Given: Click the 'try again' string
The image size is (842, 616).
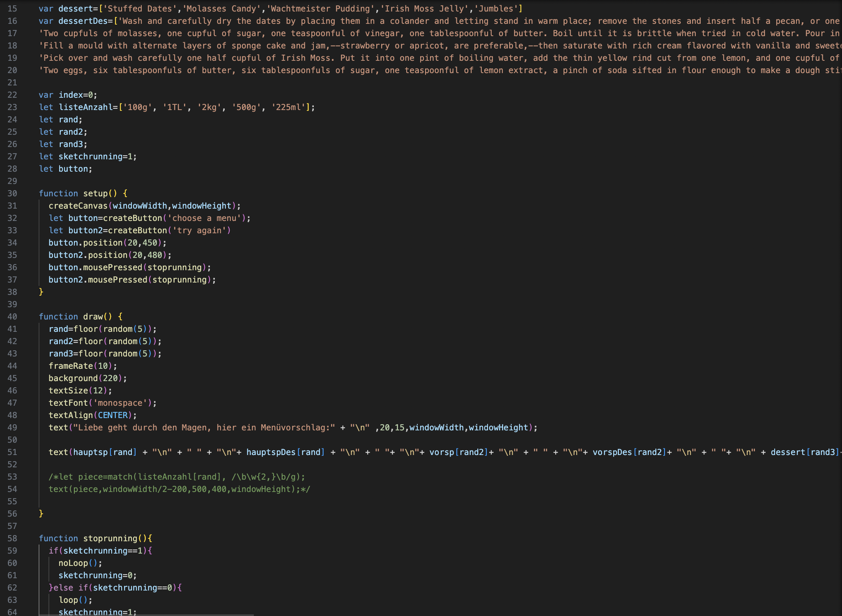Looking at the screenshot, I should point(199,230).
